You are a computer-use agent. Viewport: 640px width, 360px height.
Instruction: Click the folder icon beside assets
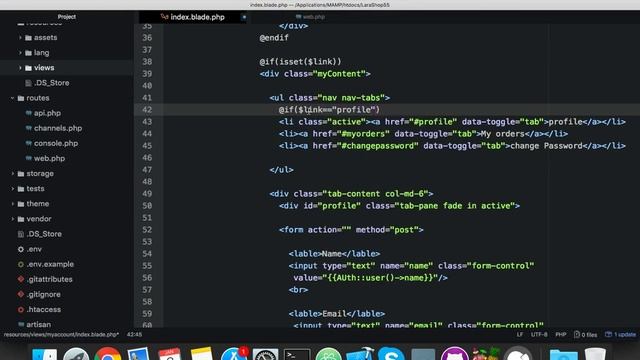click(28, 38)
